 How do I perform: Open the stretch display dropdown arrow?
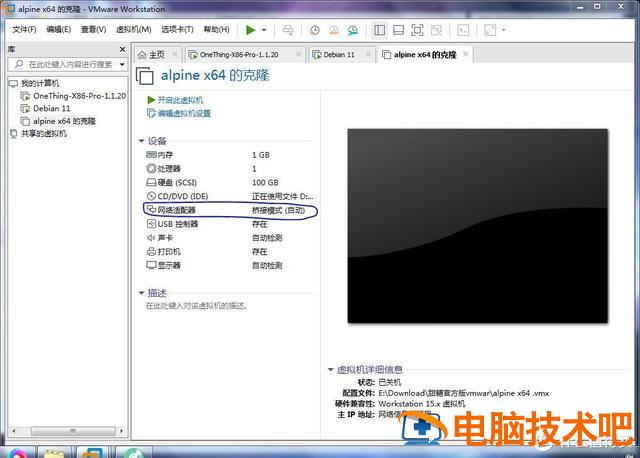click(x=504, y=30)
